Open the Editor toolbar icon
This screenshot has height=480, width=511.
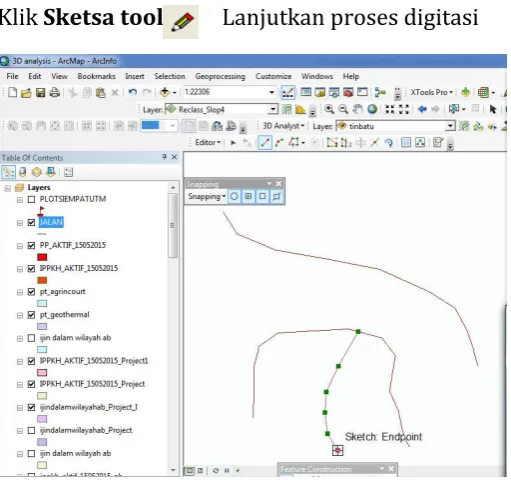pos(288,92)
